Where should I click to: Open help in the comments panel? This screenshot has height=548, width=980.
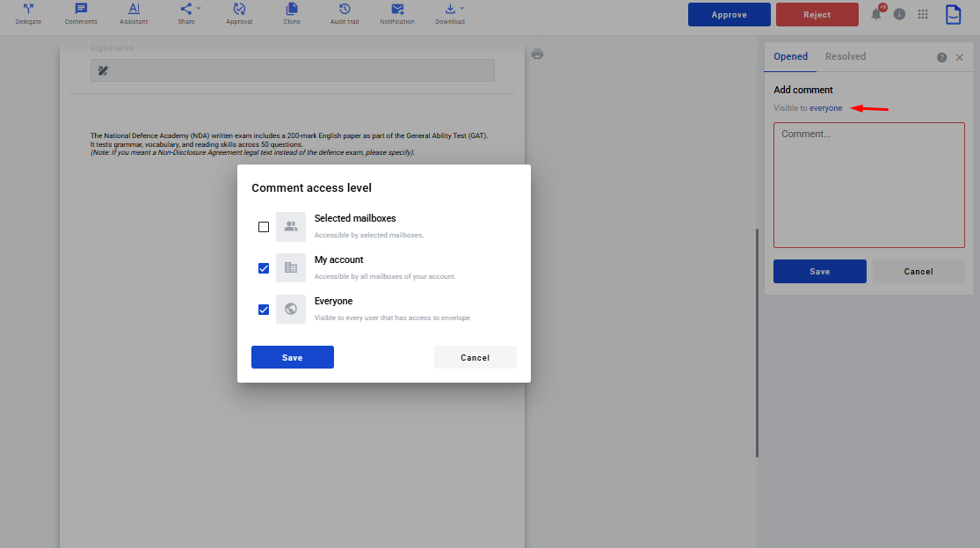point(942,57)
